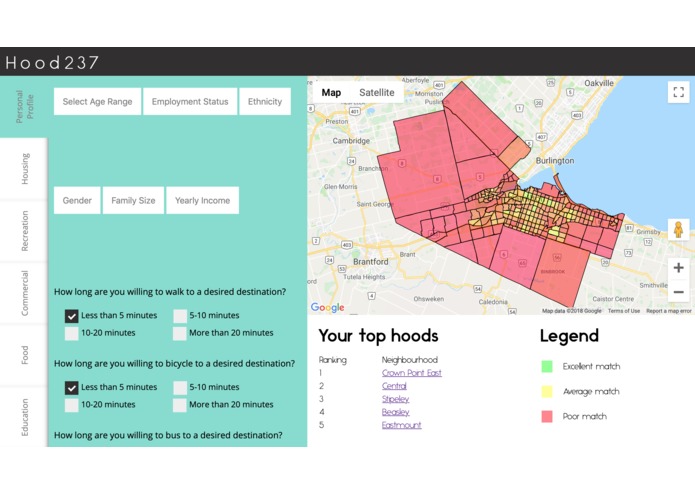Zoom in with the map plus button

[678, 268]
